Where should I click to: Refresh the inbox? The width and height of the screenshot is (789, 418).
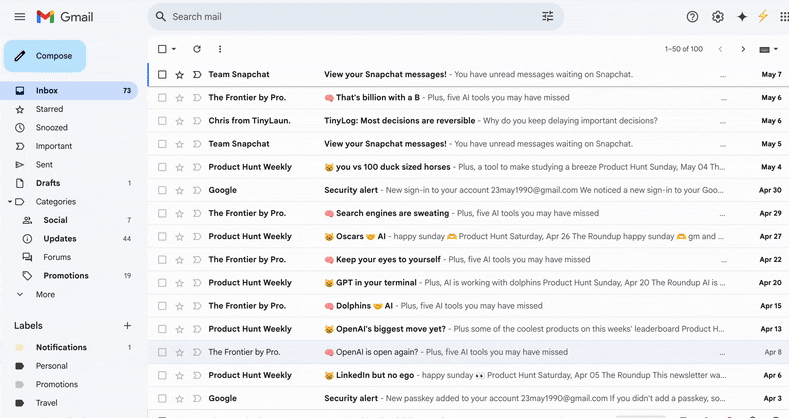coord(197,49)
